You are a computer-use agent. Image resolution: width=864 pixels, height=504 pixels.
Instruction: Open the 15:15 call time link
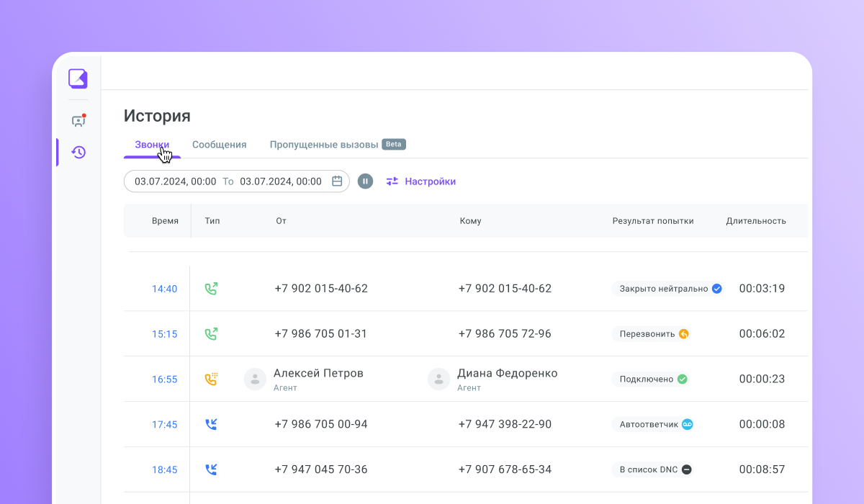[164, 334]
